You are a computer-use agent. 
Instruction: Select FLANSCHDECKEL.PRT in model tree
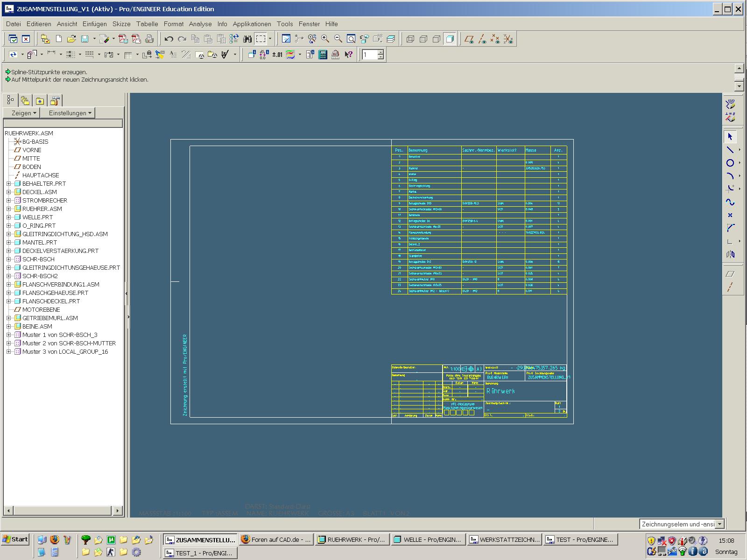51,301
